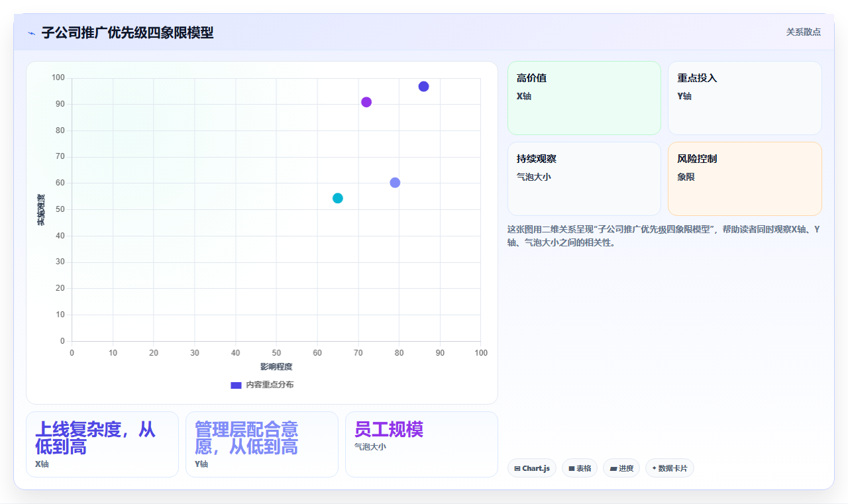The image size is (848, 504).
Task: Open the 高价值 quadrant card
Action: click(584, 98)
